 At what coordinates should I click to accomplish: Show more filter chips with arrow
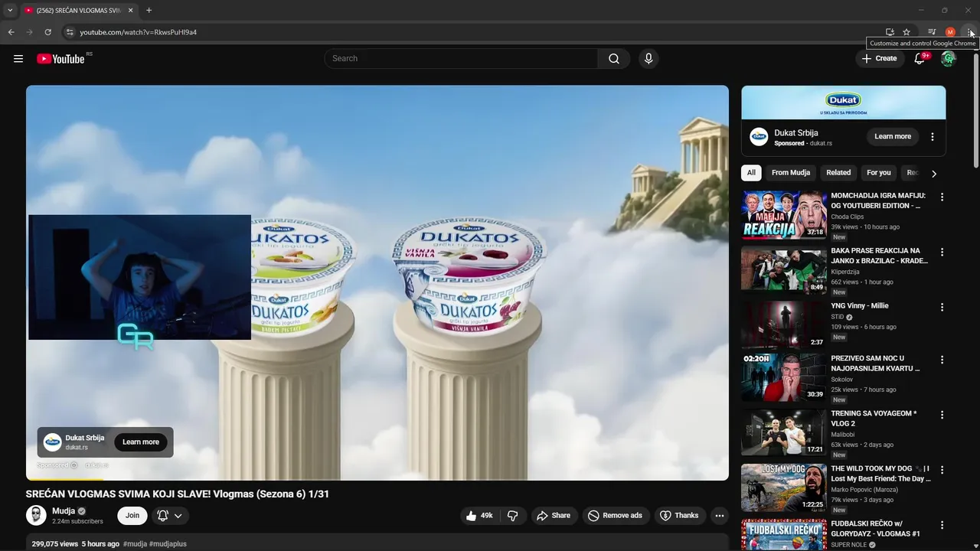[934, 174]
